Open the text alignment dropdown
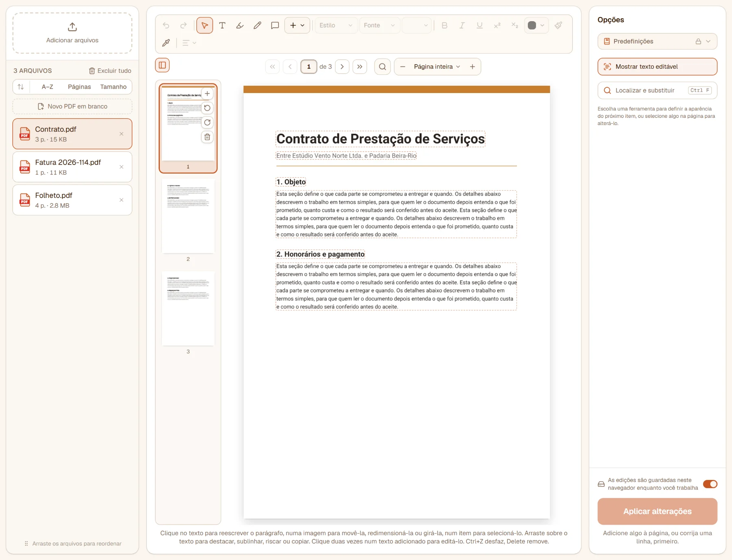The width and height of the screenshot is (732, 560). click(189, 43)
